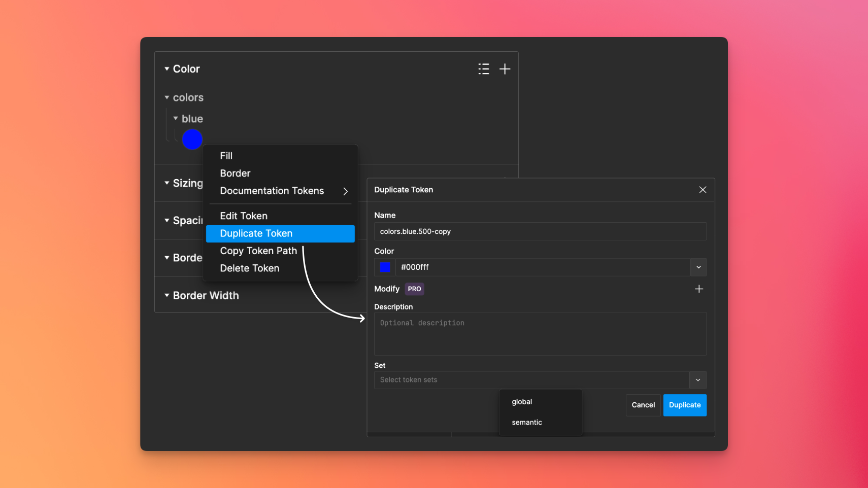Collapse the Sizing section
868x488 pixels.
click(166, 183)
